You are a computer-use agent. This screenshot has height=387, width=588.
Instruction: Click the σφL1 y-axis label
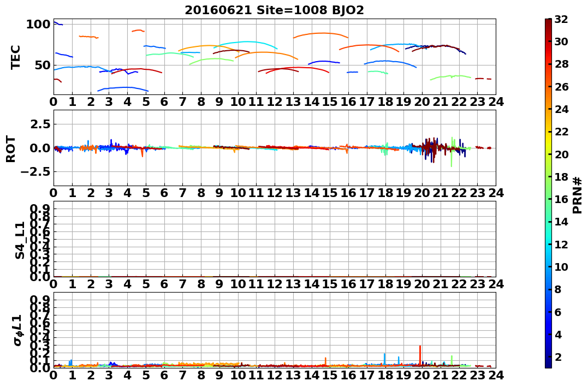[x=17, y=330]
